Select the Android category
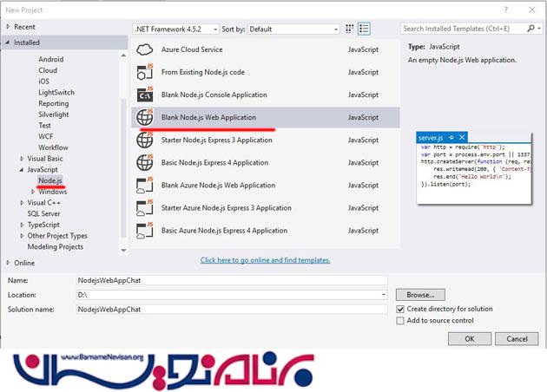The width and height of the screenshot is (547, 392). coord(51,59)
